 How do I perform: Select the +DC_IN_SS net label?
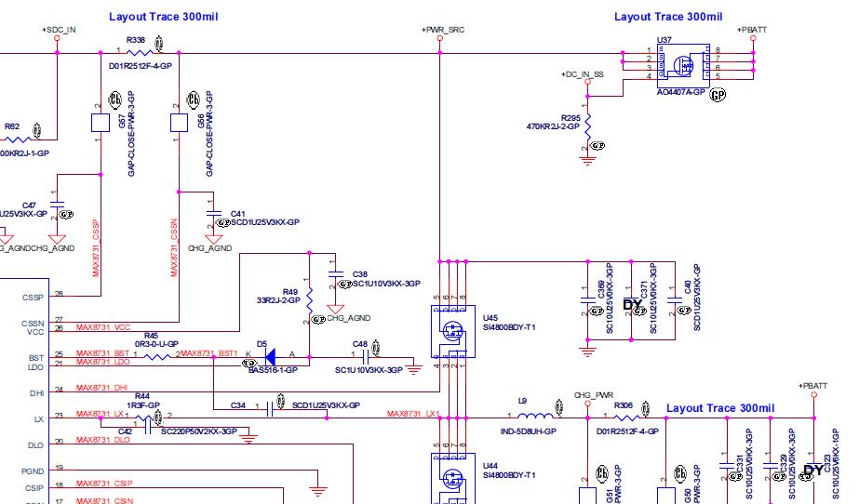[x=583, y=73]
